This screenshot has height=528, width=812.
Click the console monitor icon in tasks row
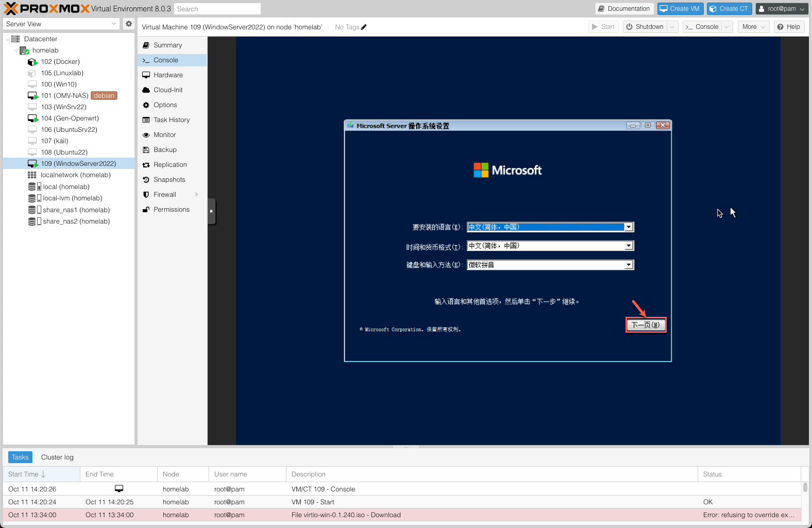click(x=119, y=489)
